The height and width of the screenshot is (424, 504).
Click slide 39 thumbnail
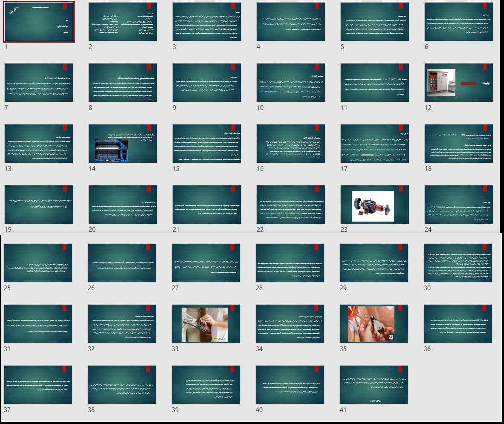point(206,385)
